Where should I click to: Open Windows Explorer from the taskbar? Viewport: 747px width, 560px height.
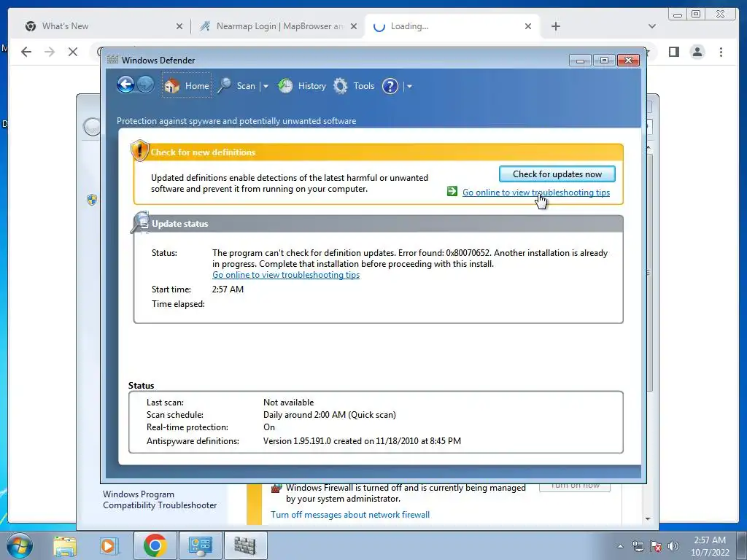click(65, 545)
